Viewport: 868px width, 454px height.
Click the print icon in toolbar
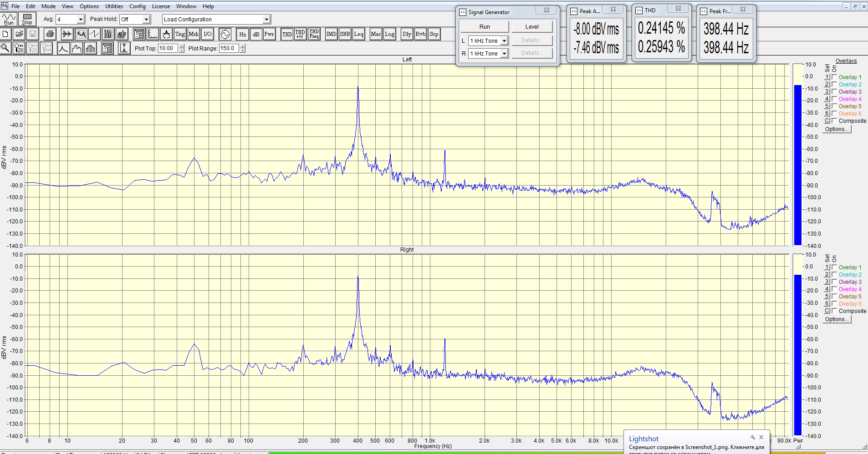coord(50,34)
